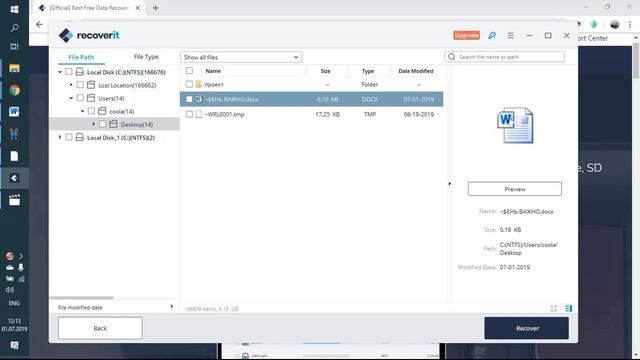Check the Lost Location(166662) checkbox
The width and height of the screenshot is (640, 360).
pos(80,85)
